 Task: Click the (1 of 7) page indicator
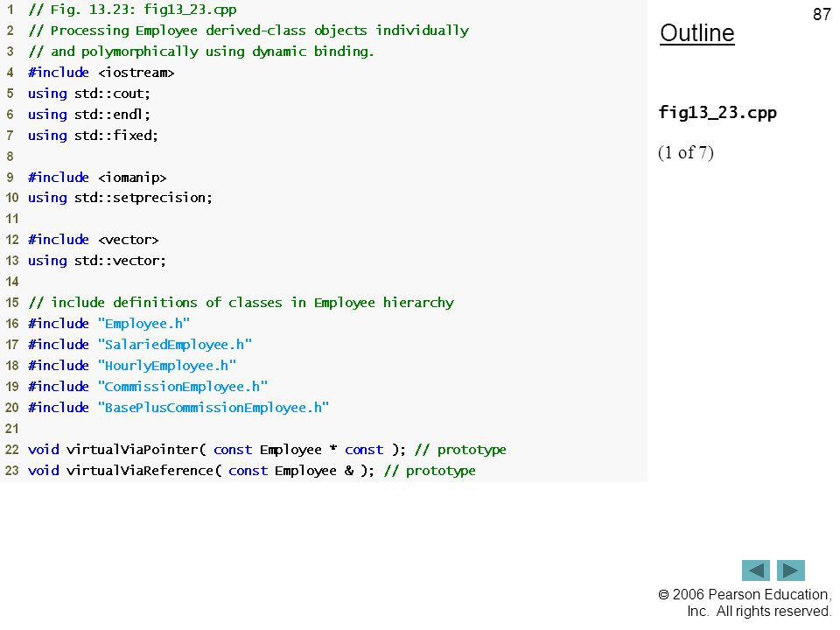[686, 152]
